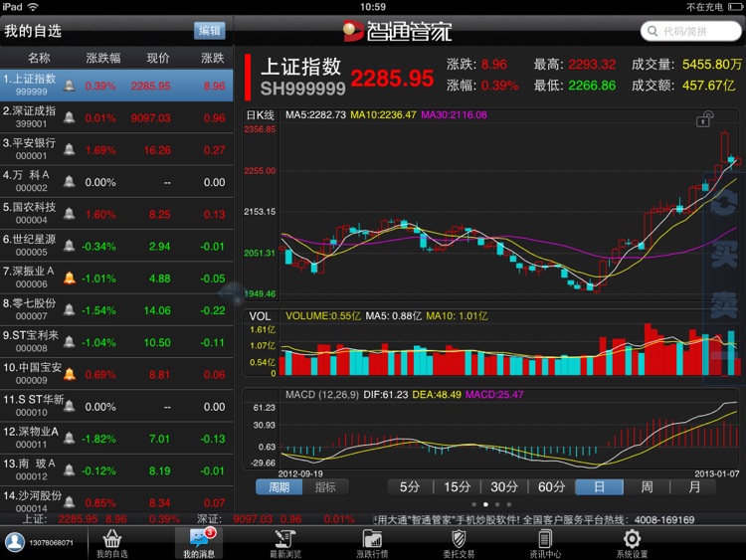
Task: Open 委托交易 trading icon
Action: pos(459,543)
